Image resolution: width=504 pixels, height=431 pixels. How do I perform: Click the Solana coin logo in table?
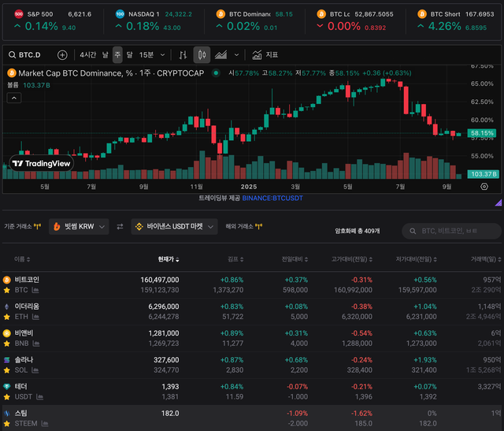click(6, 360)
